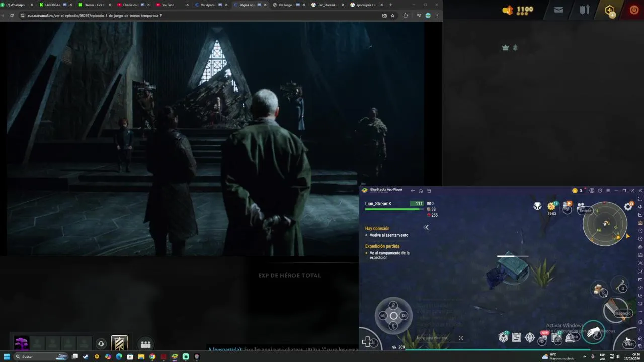Use the bandage quick item slot

(x=599, y=290)
